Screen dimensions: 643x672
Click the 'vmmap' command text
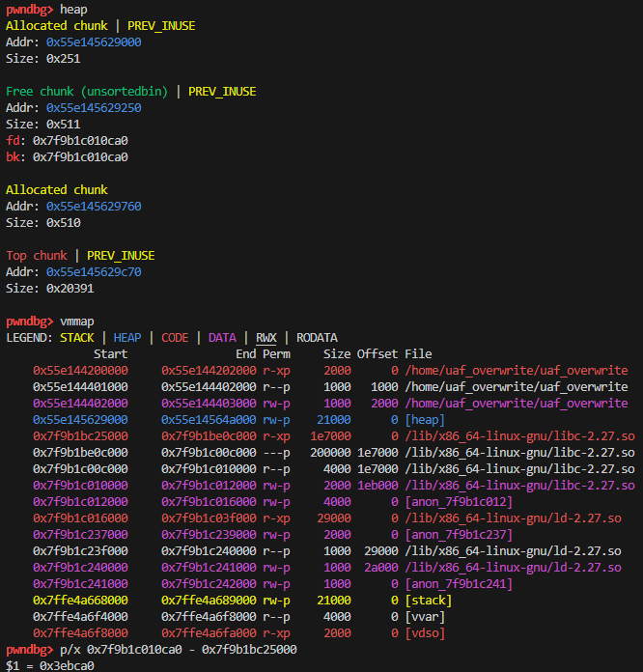[x=76, y=321]
